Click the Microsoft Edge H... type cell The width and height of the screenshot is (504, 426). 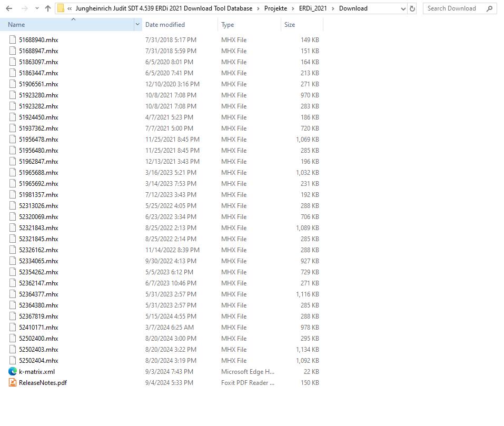tap(248, 371)
